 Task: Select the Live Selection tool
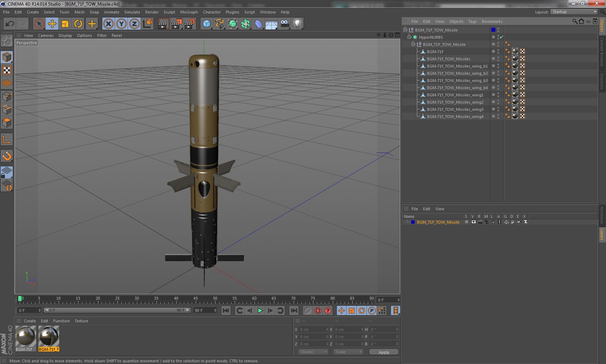click(x=39, y=24)
